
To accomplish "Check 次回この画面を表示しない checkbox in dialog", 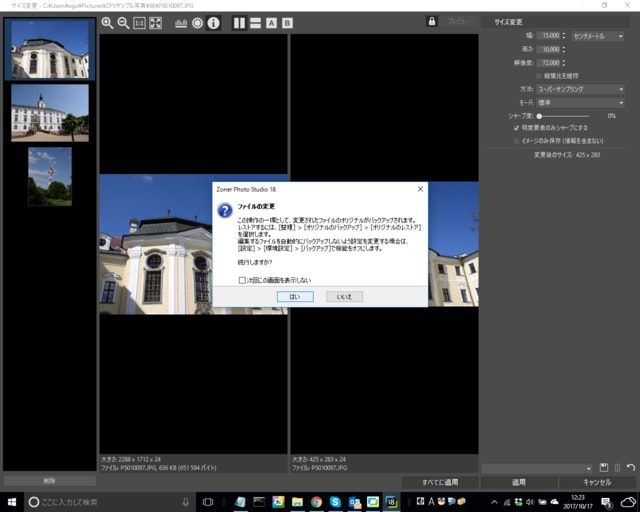I will (x=243, y=280).
